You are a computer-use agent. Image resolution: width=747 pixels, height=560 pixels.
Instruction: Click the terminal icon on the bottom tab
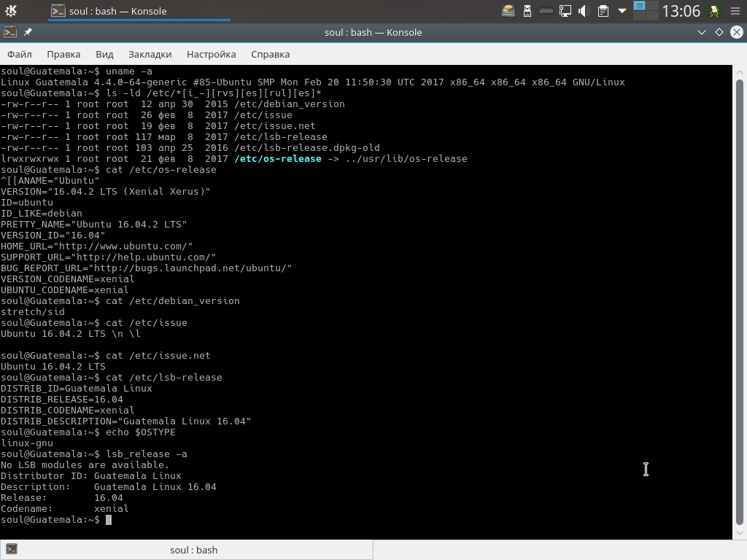(x=12, y=550)
